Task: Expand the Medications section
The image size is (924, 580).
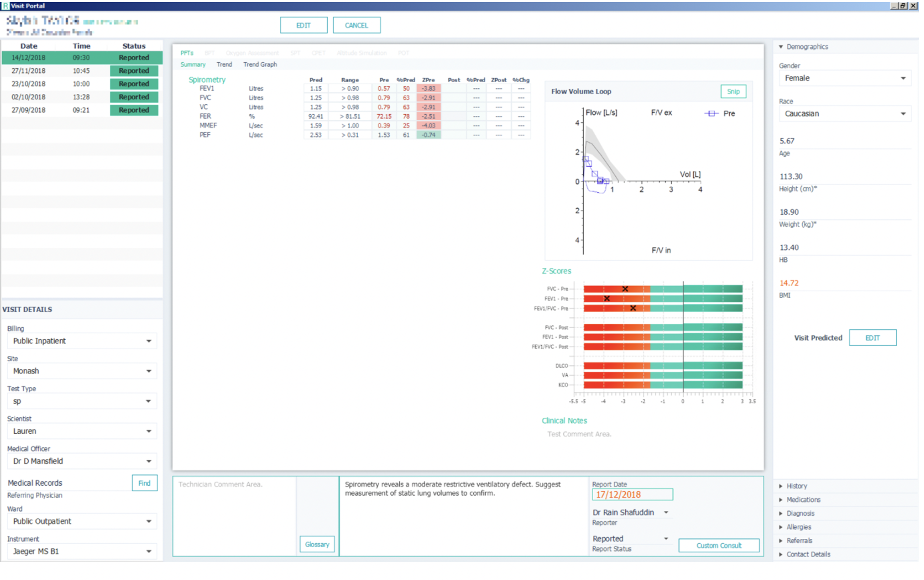Action: (x=802, y=499)
